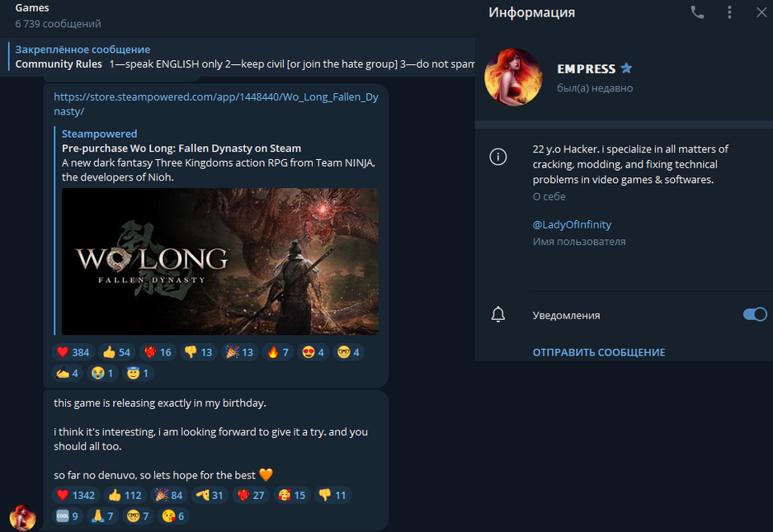
Task: Click the party popper reaction with 84
Action: pyautogui.click(x=165, y=496)
